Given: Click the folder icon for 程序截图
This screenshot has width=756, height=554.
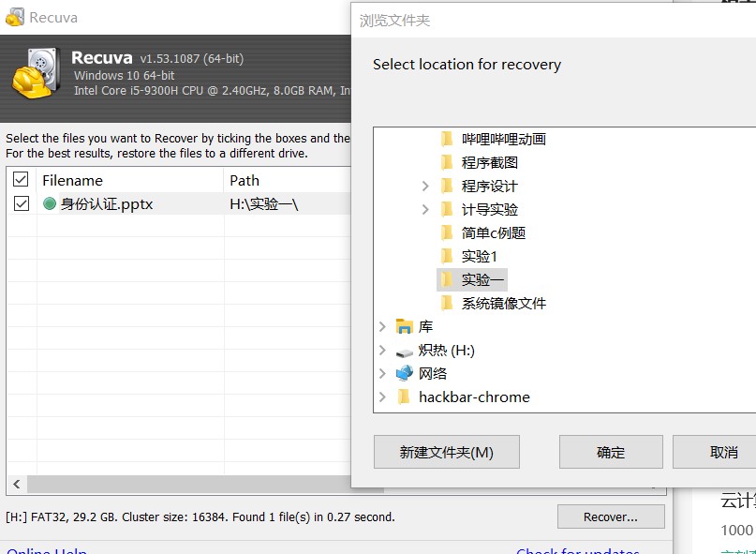Looking at the screenshot, I should (x=447, y=162).
